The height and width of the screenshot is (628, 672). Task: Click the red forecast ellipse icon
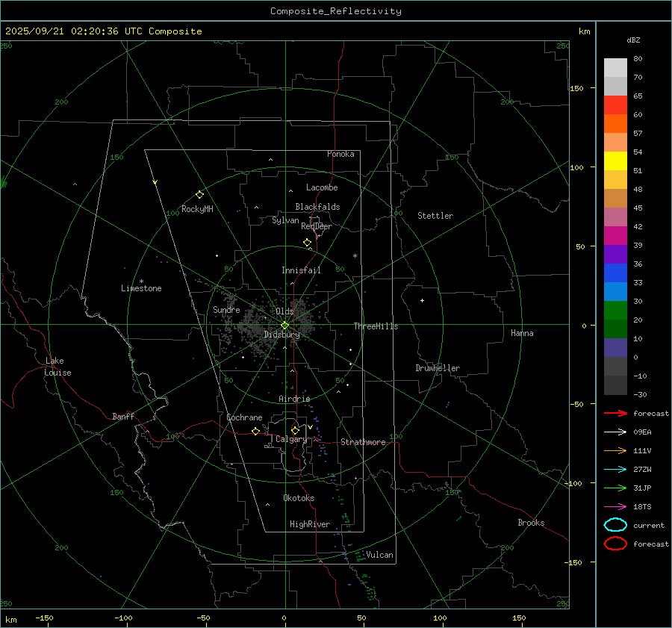click(615, 544)
